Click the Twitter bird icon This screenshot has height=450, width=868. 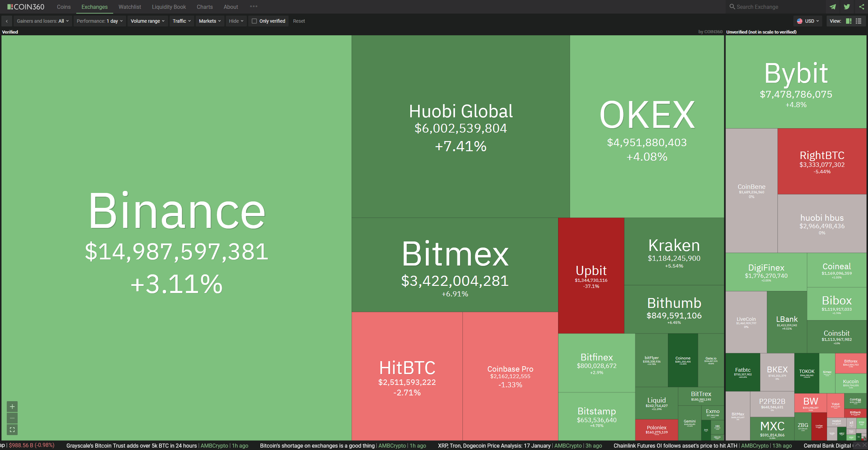pyautogui.click(x=847, y=7)
